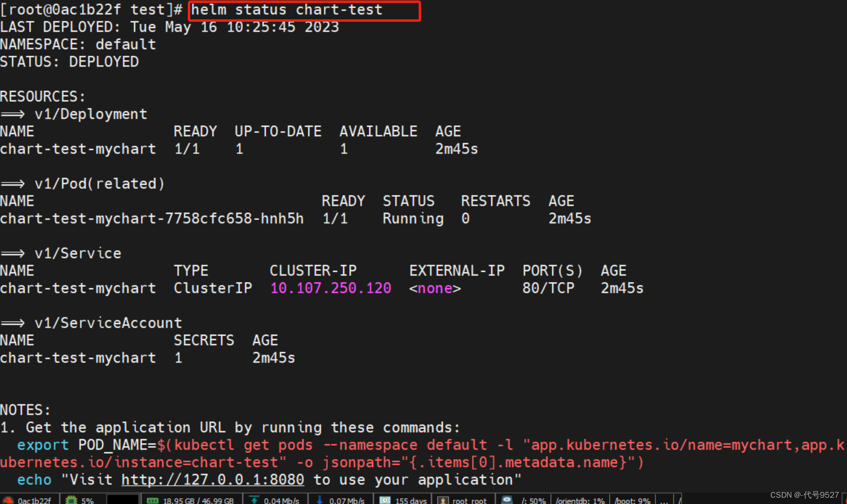Select the 'helm status chart-test' command text
Image resolution: width=847 pixels, height=504 pixels.
[287, 10]
